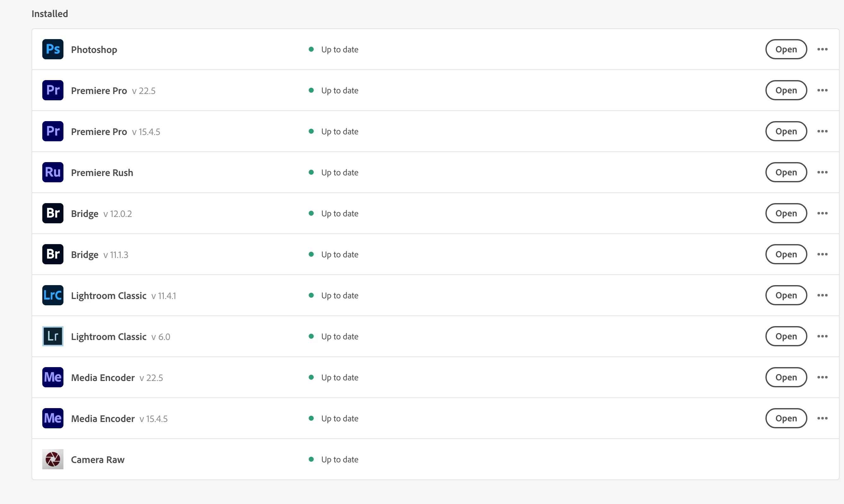Open ellipsis menu for Media Encoder v 15.4.5
The height and width of the screenshot is (504, 844).
click(x=822, y=419)
